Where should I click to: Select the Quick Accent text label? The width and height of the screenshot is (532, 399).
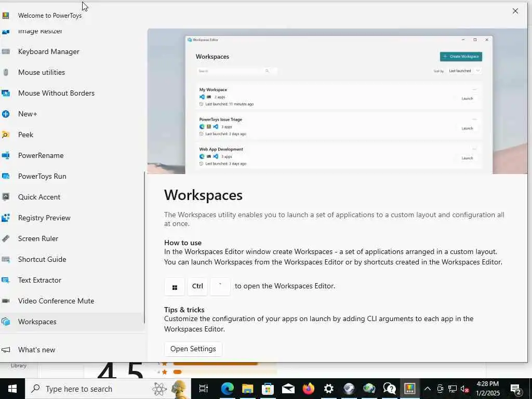(39, 197)
